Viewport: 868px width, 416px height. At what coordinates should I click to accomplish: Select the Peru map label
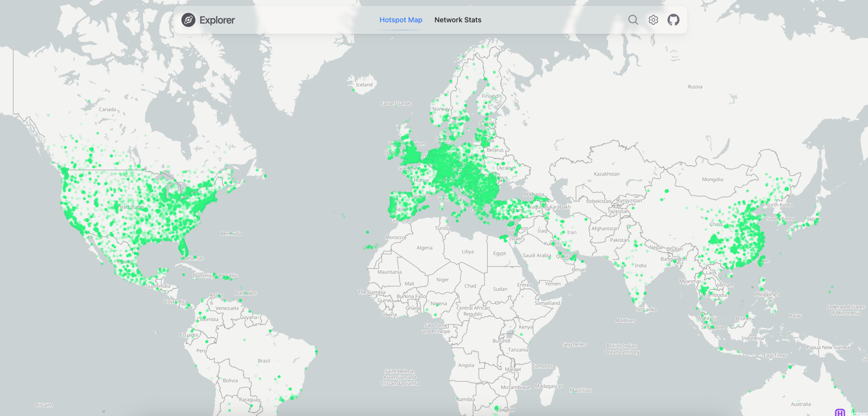[201, 351]
